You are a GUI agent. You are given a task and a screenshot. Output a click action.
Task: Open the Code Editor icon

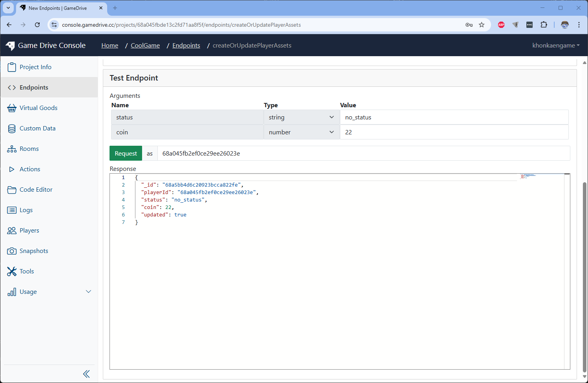[x=12, y=189]
